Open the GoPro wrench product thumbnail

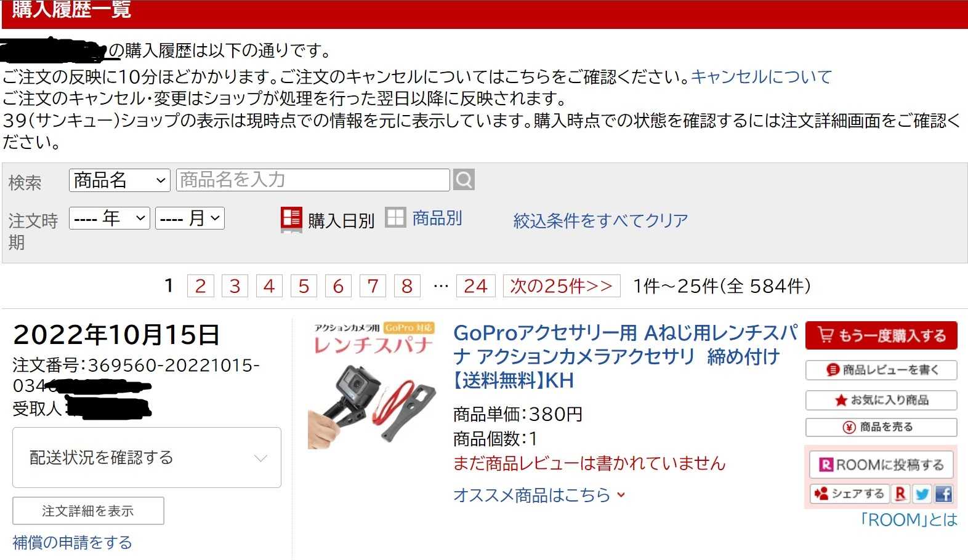tap(373, 385)
